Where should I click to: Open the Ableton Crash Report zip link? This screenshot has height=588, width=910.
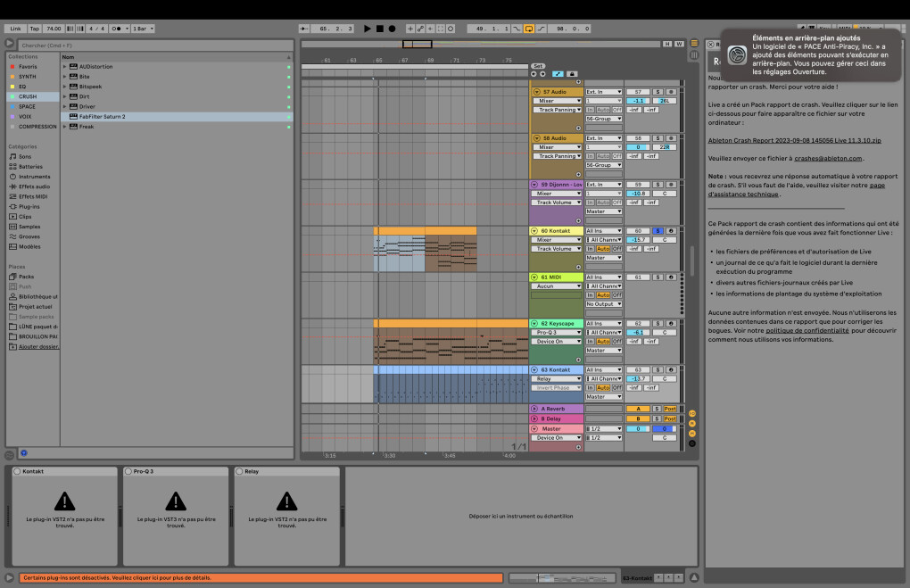pos(795,140)
